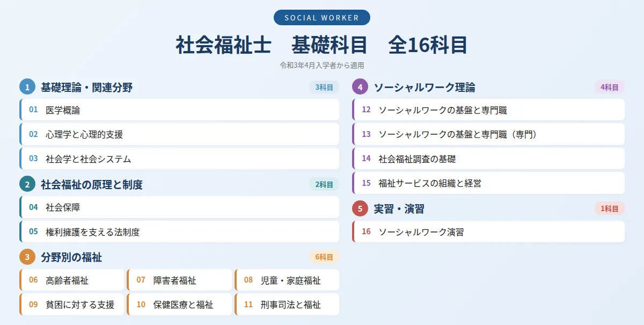Click the 実習・演習 section heading
This screenshot has height=325, width=644.
399,208
